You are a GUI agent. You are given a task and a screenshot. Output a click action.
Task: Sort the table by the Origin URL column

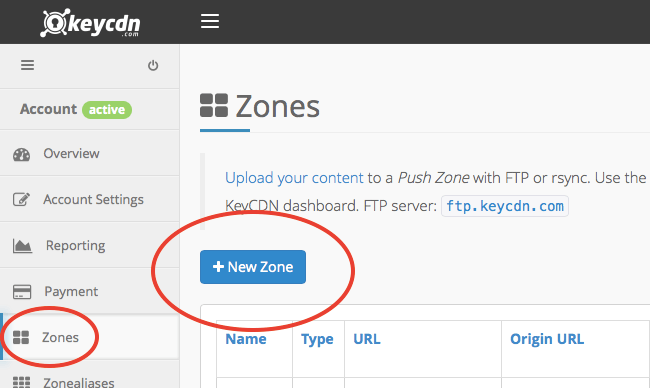547,339
